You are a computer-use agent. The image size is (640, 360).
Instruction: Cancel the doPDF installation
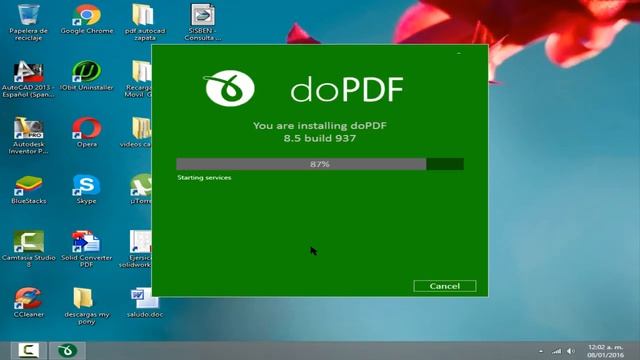[x=444, y=286]
